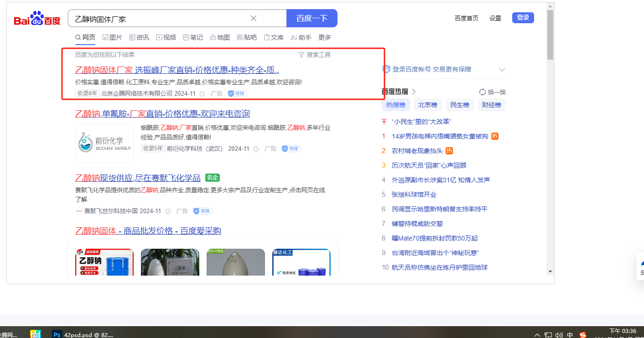Click the 热 tag beside 14岁男孩 headline

tap(495, 136)
